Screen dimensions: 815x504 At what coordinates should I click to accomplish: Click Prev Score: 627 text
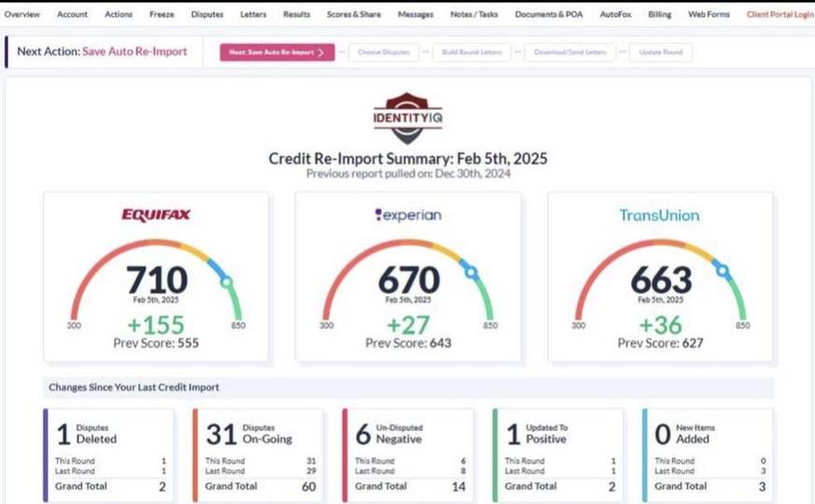(x=660, y=343)
